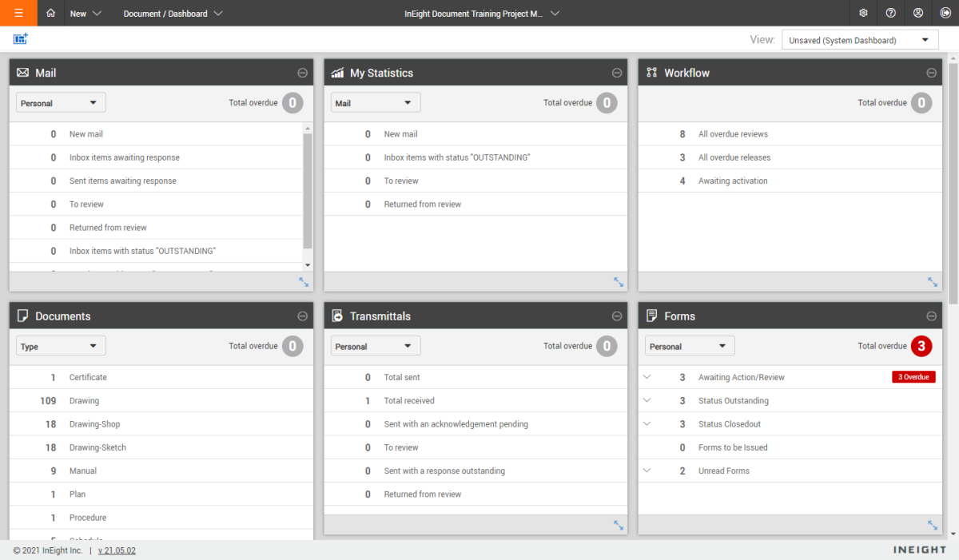Collapse the Mail widget
This screenshot has height=560, width=959.
pyautogui.click(x=303, y=73)
